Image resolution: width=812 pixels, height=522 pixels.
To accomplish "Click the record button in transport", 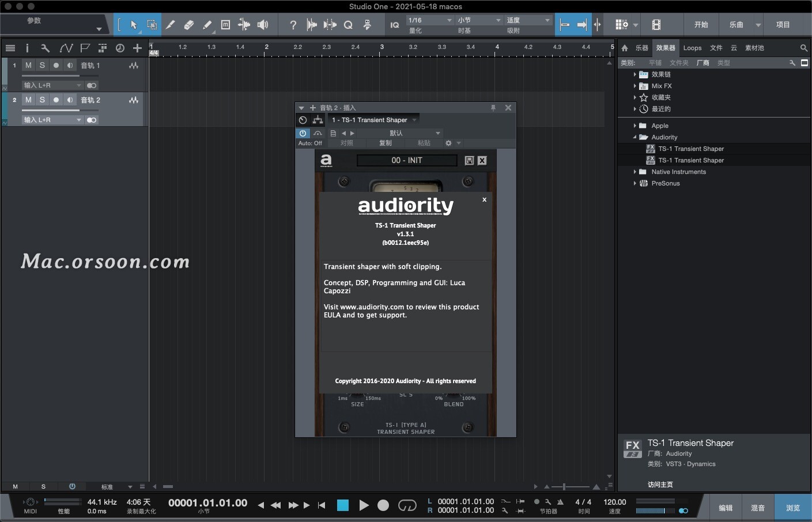I will (383, 505).
